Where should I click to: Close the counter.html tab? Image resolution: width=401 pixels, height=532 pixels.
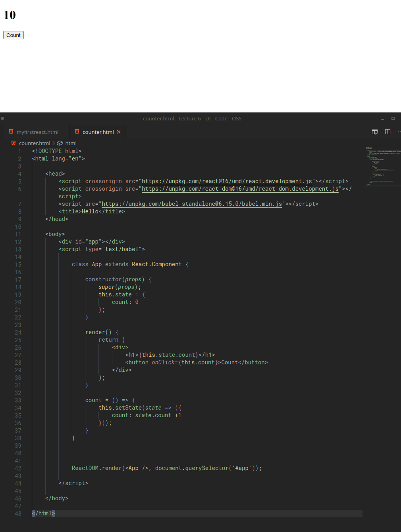click(119, 132)
